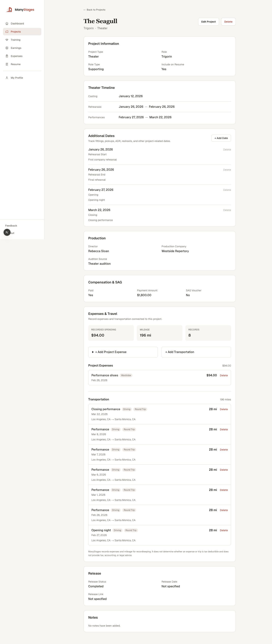Viewport: 272px width, 644px height.
Task: Click the 196 miles transportation total
Action: [x=225, y=399]
